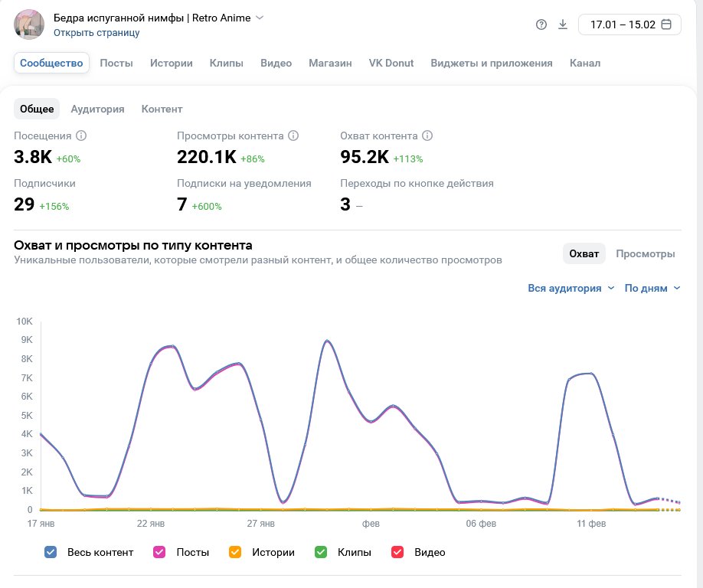Image resolution: width=703 pixels, height=588 pixels.
Task: Click info icon next to Посещения
Action: (x=81, y=136)
